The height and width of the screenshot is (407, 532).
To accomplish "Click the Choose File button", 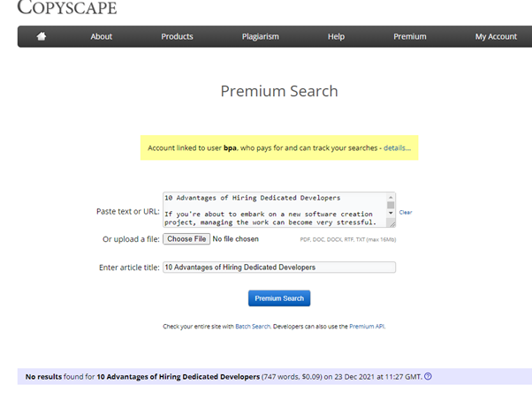I will [186, 239].
